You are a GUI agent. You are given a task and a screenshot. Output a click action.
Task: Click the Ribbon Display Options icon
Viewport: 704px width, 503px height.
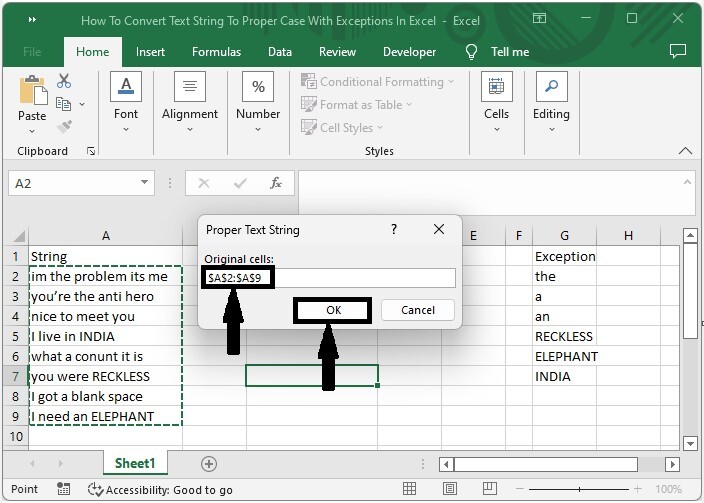click(x=539, y=18)
